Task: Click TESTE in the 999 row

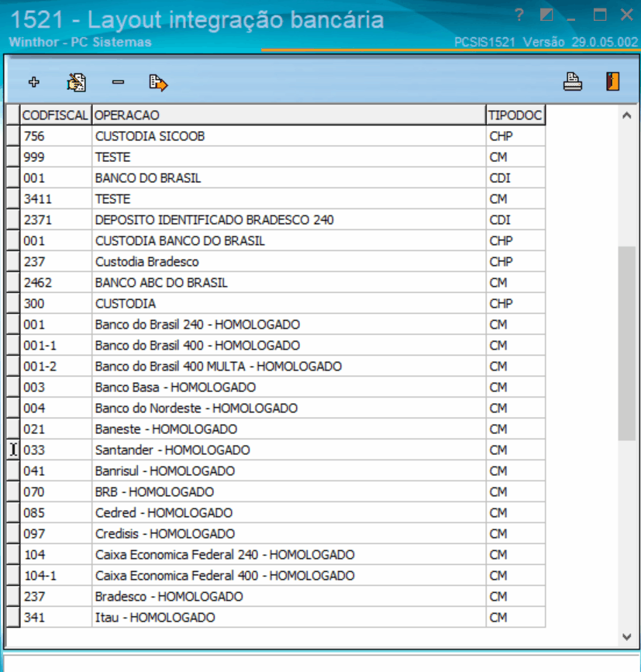Action: [289, 157]
